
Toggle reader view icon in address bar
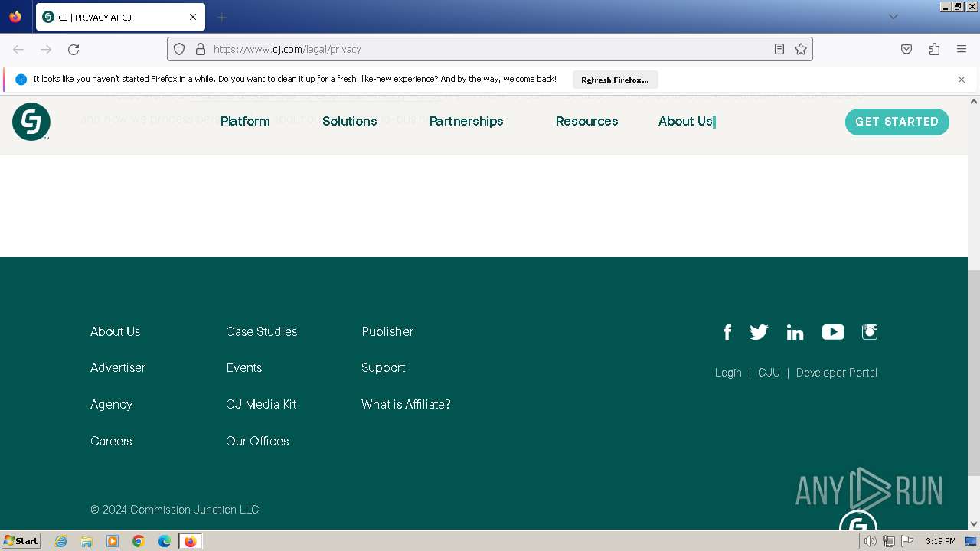click(779, 49)
